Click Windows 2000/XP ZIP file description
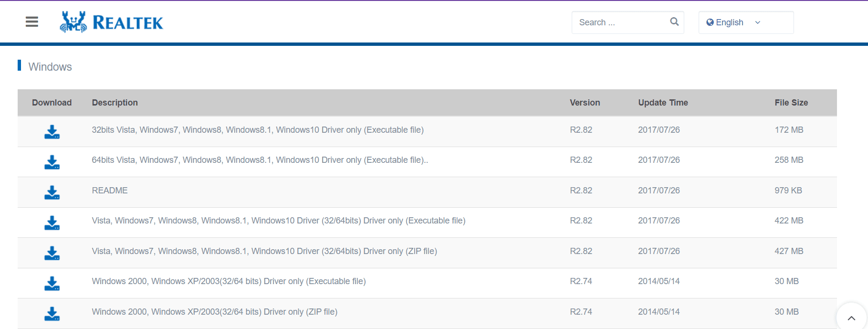This screenshot has height=329, width=868. click(x=215, y=312)
